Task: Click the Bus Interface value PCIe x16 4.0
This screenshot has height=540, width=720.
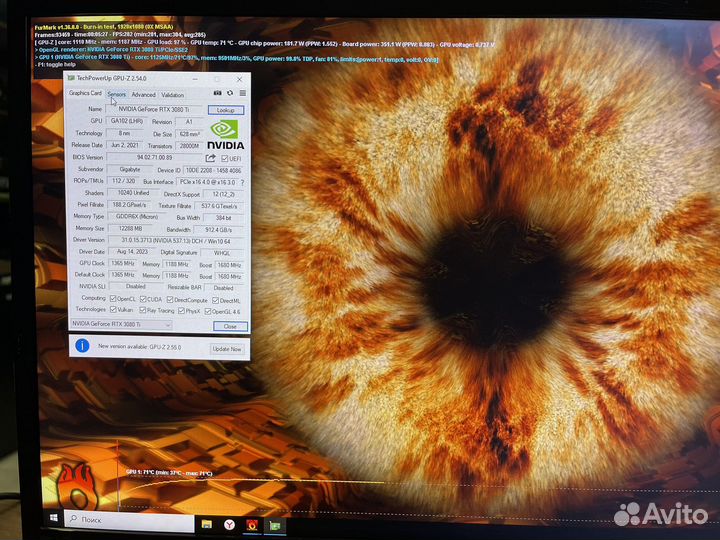Action: [x=208, y=182]
